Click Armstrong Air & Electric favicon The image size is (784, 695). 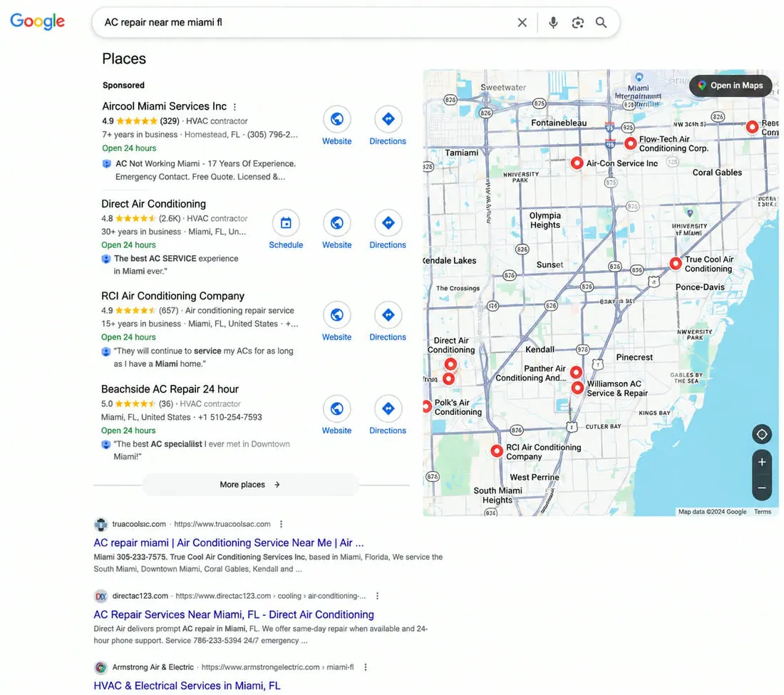[101, 667]
